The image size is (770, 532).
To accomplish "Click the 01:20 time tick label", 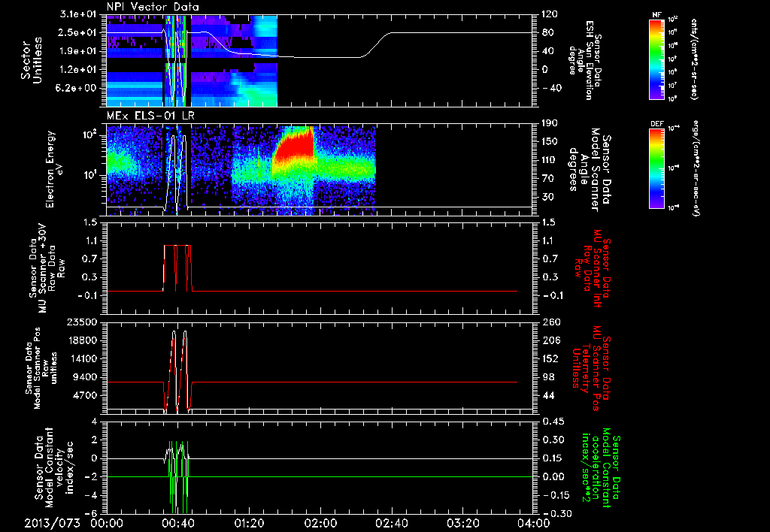I will [249, 524].
